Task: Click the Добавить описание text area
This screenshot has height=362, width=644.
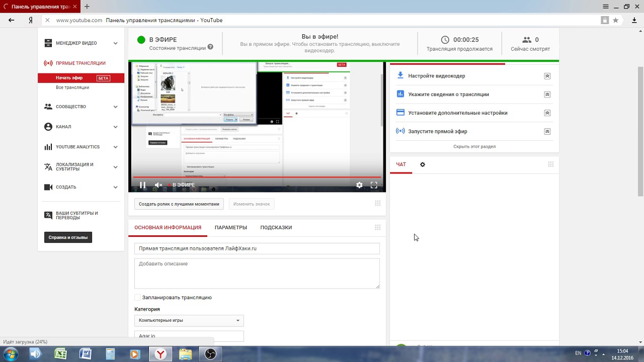Action: tap(257, 274)
